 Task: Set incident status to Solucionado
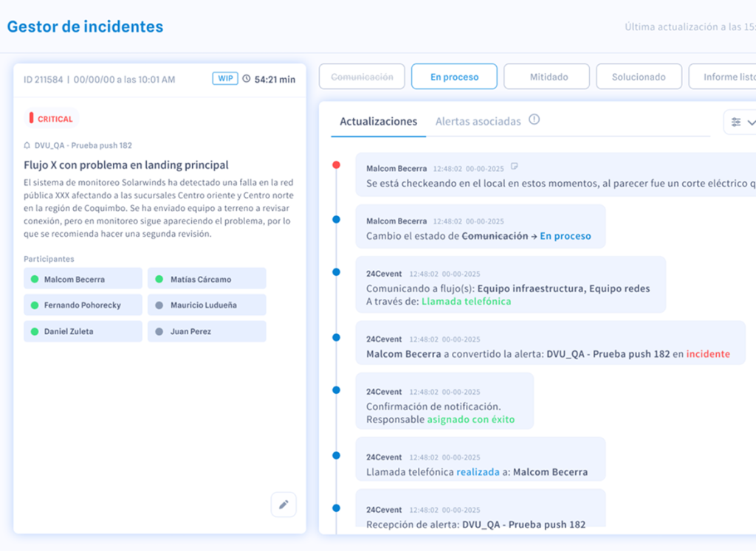[638, 77]
